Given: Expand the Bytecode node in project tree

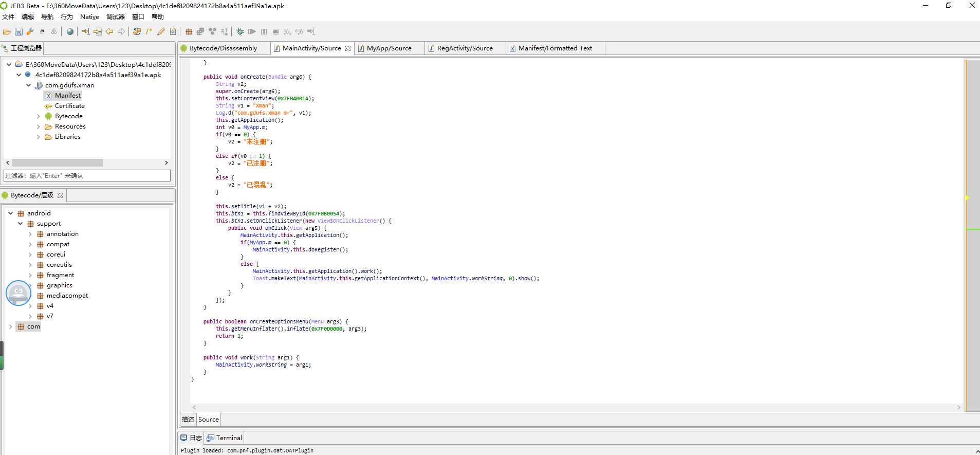Looking at the screenshot, I should point(38,116).
